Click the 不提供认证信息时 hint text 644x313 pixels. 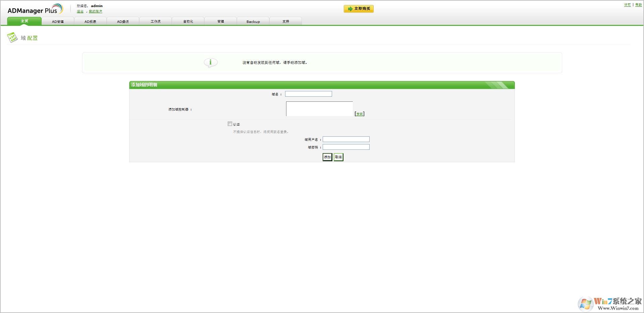pos(261,132)
